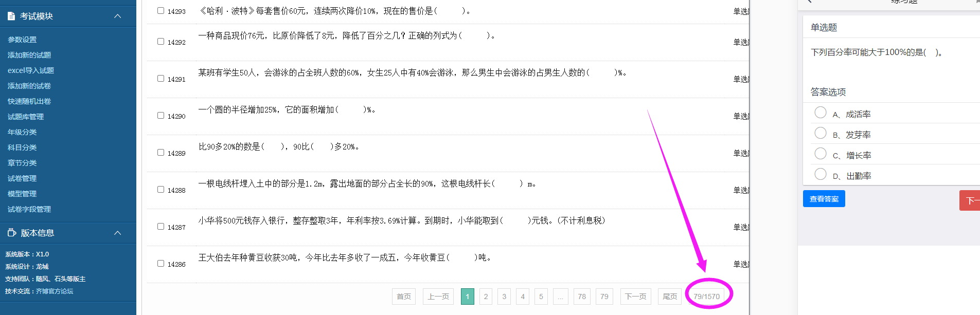Open 参数设置 in the sidebar
The width and height of the screenshot is (980, 315).
pos(22,40)
